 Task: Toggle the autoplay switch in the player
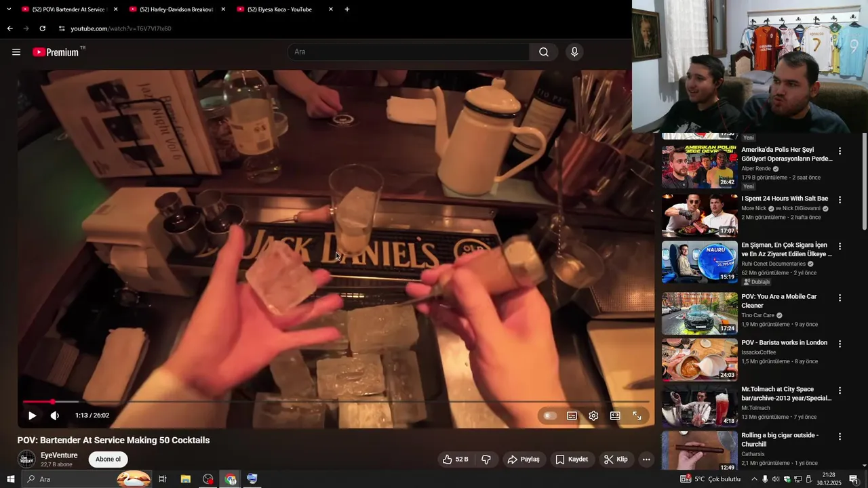point(550,415)
